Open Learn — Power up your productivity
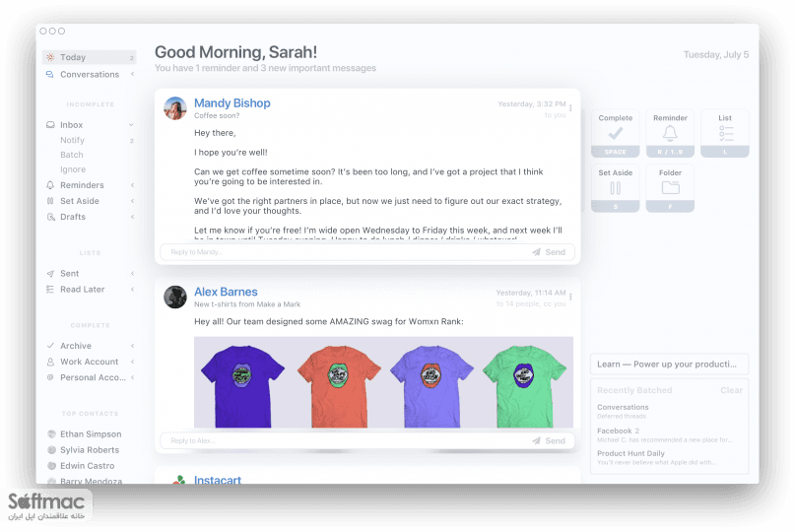The width and height of the screenshot is (795, 532). [669, 365]
